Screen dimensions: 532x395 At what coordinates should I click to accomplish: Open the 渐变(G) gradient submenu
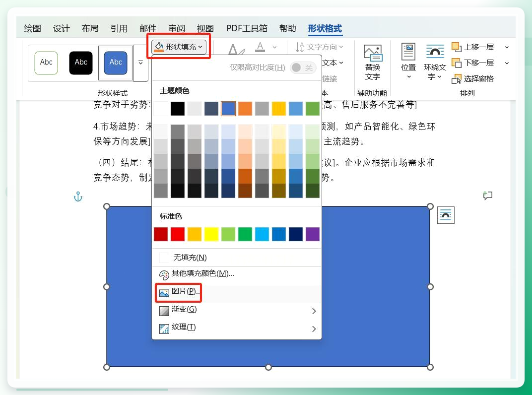coord(237,310)
